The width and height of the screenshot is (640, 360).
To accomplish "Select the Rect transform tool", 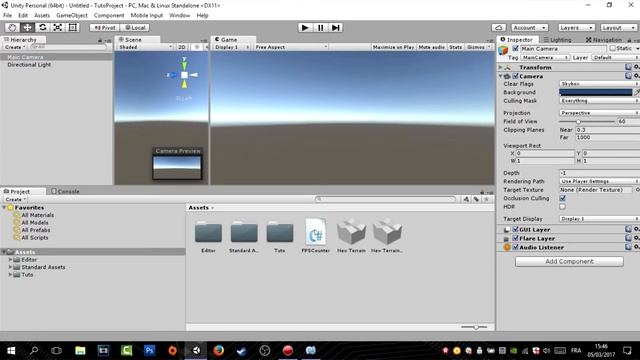I will 73,27.
